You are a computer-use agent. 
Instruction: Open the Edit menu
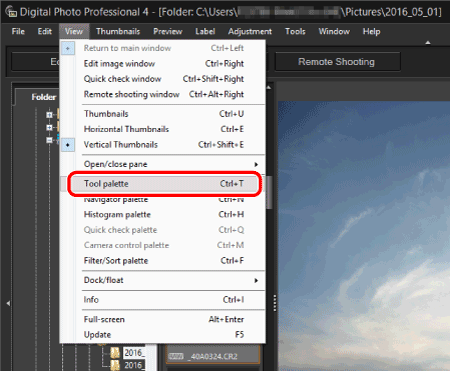tap(45, 32)
